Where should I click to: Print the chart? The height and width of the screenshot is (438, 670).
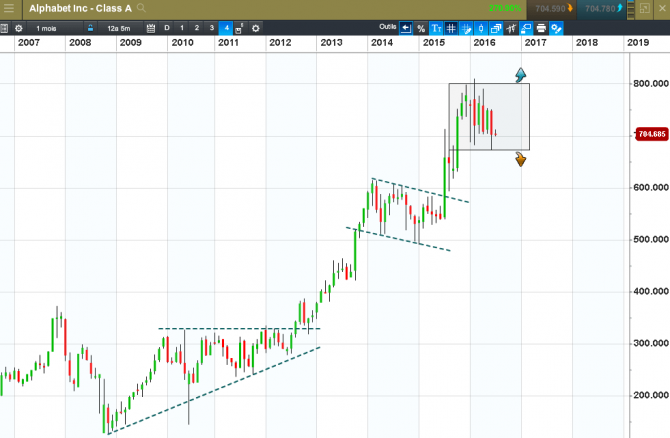541,29
